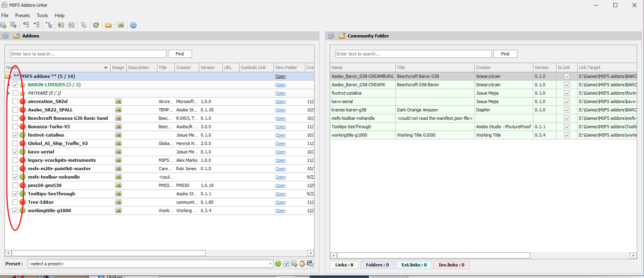Untick the foxtrot-catalina addon checkbox

[15, 135]
